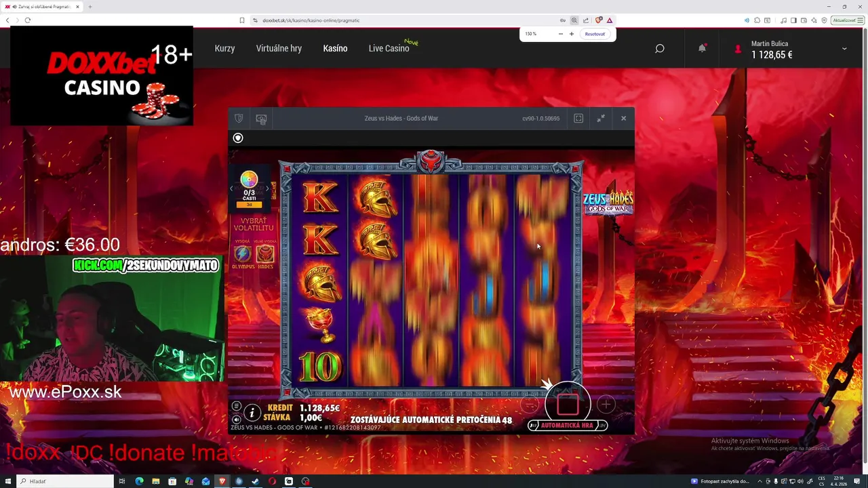Expand the Martin Bulica account dropdown

844,48
